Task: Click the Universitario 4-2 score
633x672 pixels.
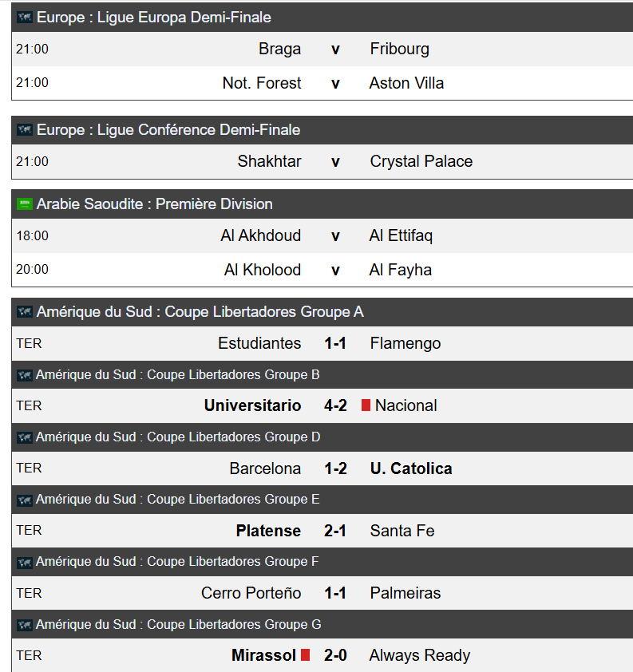Action: pos(335,405)
